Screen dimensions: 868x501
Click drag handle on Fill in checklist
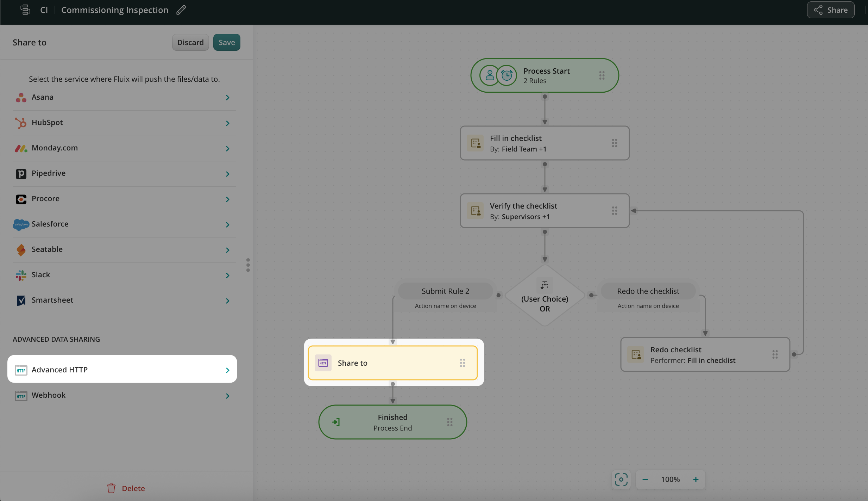pos(614,143)
